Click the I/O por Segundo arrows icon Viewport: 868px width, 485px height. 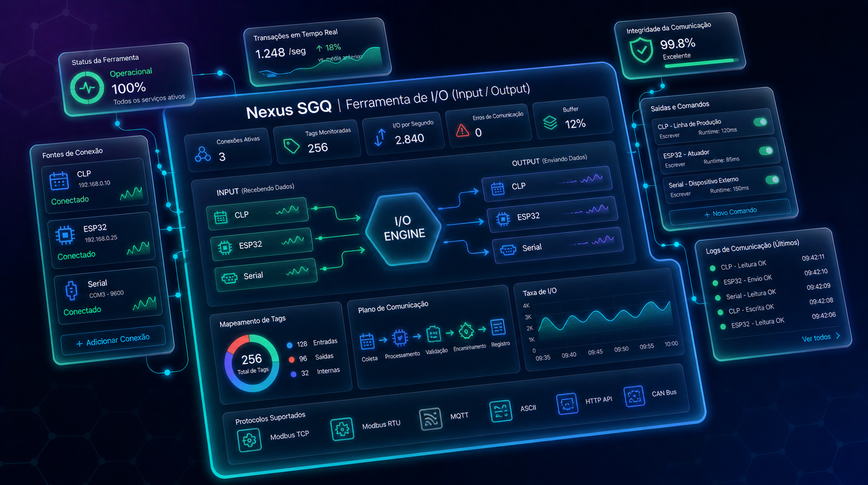[x=380, y=137]
